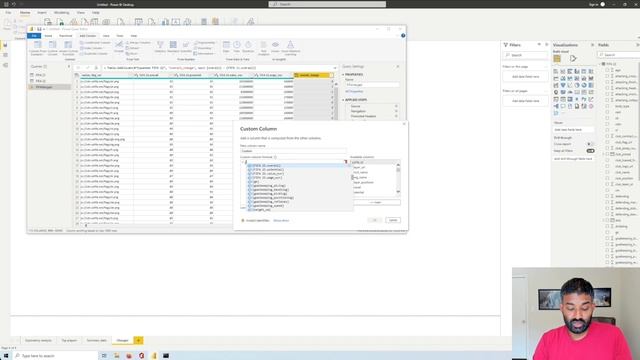Tick the age field checkbox
The height and width of the screenshot is (360, 640).
(607, 70)
